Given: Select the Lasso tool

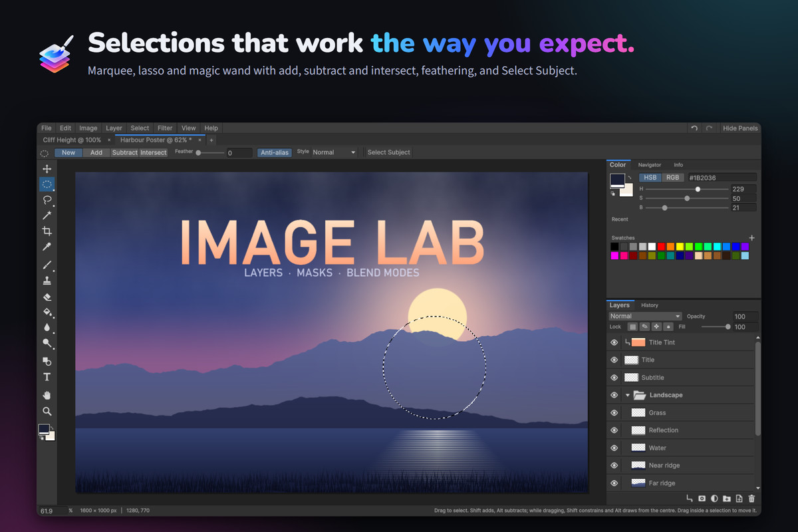Looking at the screenshot, I should pos(47,200).
